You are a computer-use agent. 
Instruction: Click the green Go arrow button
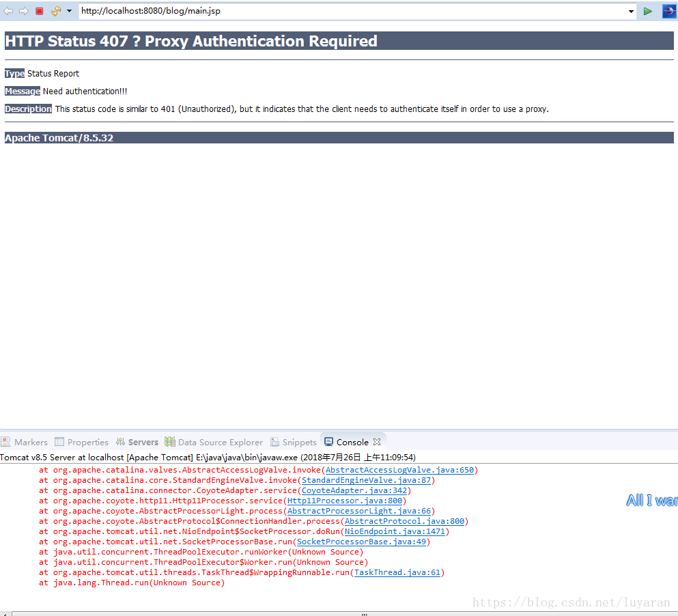coord(647,11)
